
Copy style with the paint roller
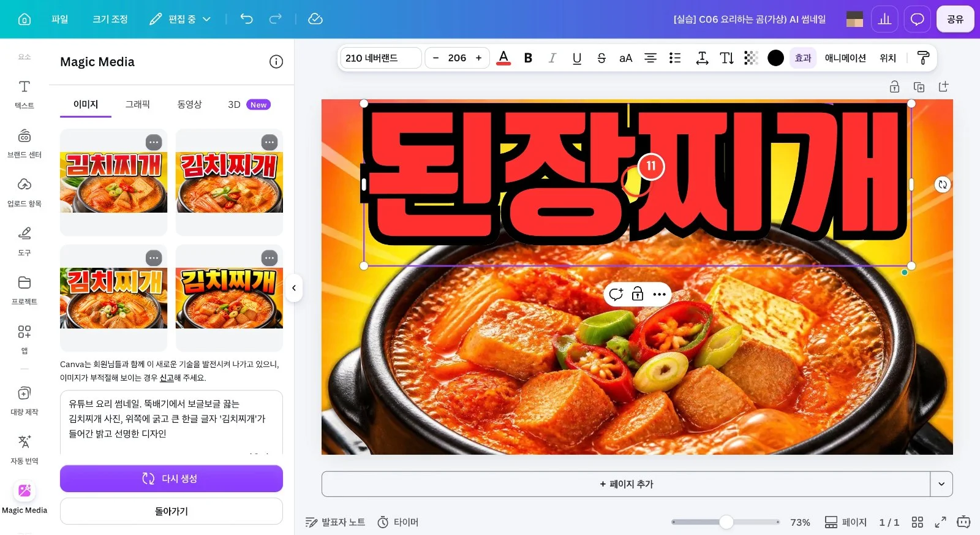coord(923,58)
